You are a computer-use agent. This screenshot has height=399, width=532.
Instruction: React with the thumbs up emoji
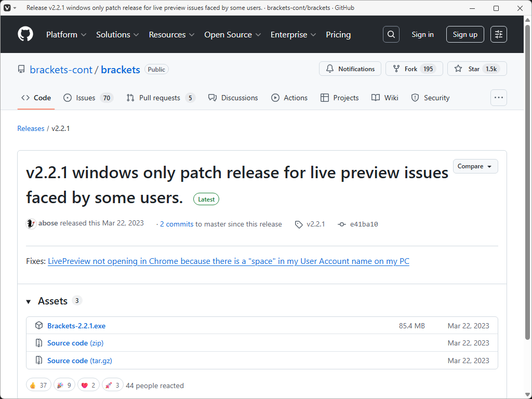point(38,384)
